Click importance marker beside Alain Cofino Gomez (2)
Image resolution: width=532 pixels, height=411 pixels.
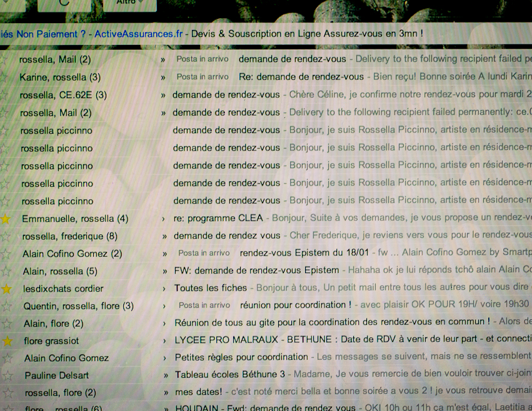165,254
